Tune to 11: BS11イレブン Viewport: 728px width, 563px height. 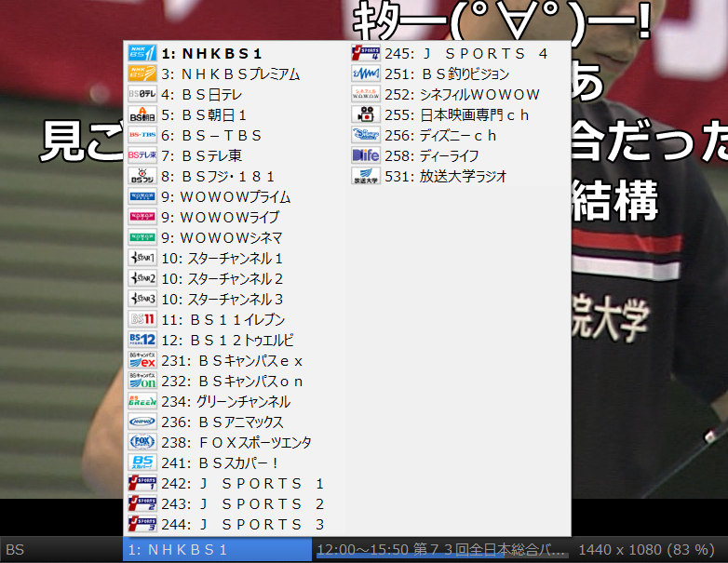(236, 319)
